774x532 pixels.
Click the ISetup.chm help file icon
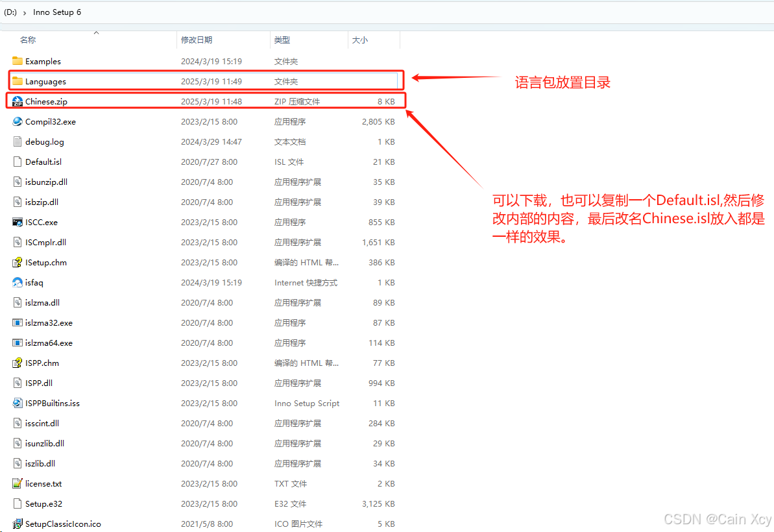[x=18, y=262]
